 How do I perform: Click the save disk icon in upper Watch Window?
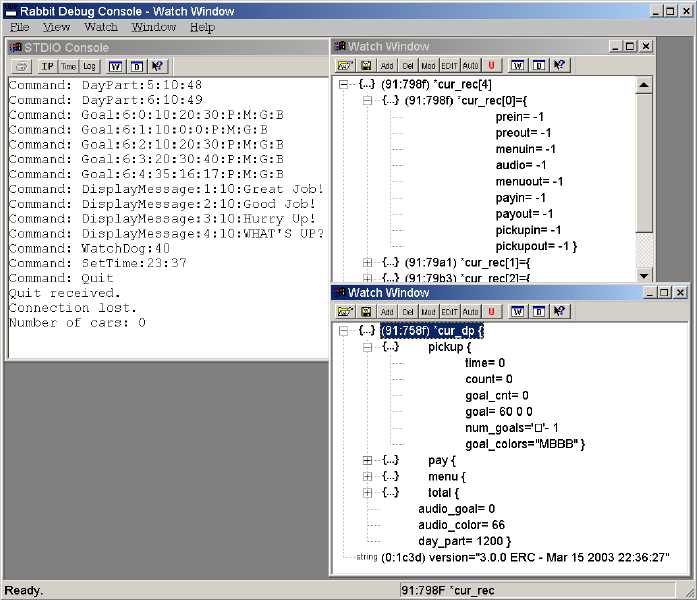[x=366, y=66]
